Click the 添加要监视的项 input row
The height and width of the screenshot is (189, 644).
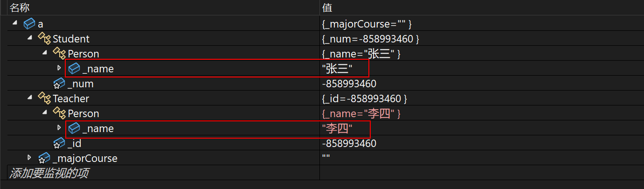pos(163,173)
